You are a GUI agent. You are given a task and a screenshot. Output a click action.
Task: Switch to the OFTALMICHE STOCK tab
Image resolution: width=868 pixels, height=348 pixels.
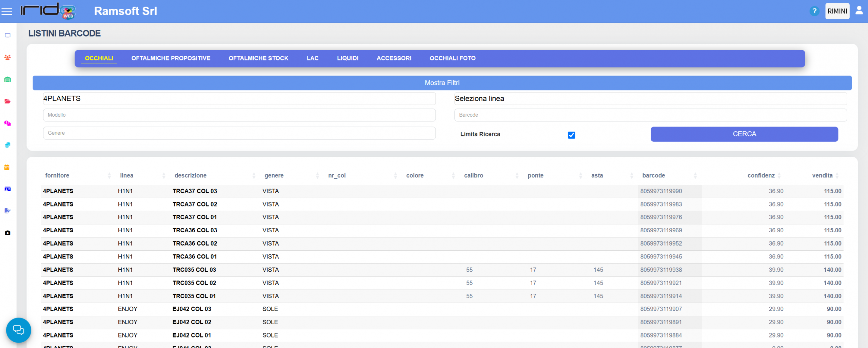pyautogui.click(x=258, y=58)
